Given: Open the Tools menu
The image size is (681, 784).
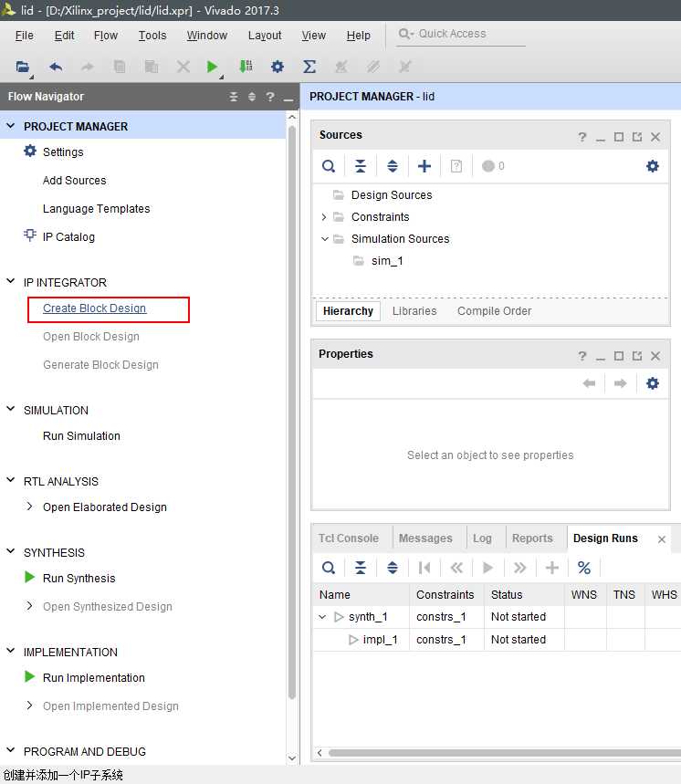Looking at the screenshot, I should 152,36.
